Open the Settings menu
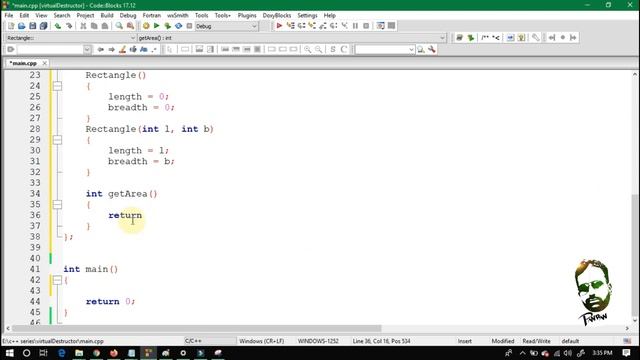 click(x=307, y=15)
